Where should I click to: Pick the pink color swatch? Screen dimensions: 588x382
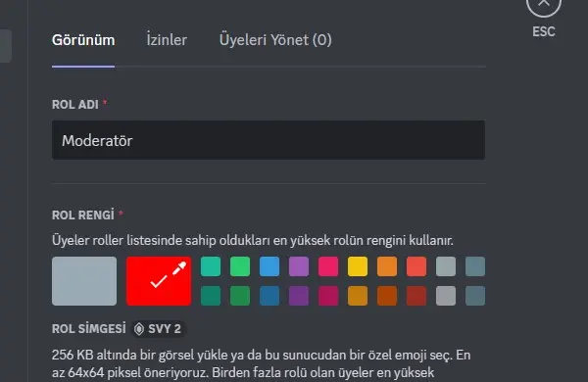pyautogui.click(x=328, y=266)
